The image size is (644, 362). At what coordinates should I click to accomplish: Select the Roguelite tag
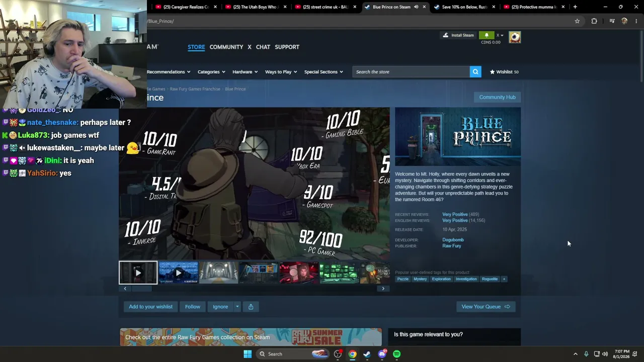tap(490, 279)
